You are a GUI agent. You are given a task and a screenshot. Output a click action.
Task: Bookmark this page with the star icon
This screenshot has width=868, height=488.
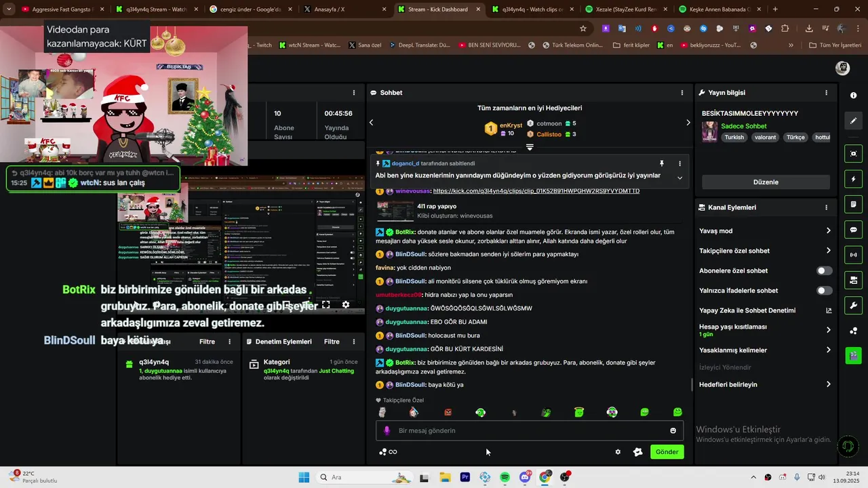click(x=583, y=28)
